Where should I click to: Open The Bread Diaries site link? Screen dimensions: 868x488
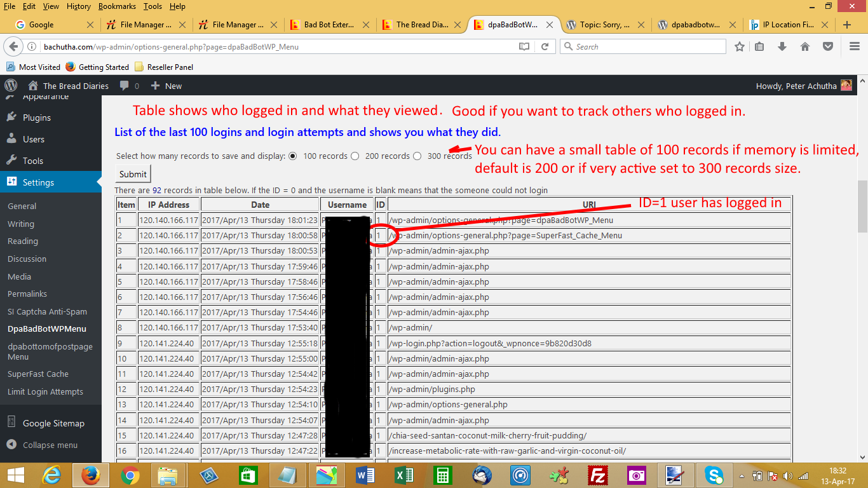click(x=69, y=86)
